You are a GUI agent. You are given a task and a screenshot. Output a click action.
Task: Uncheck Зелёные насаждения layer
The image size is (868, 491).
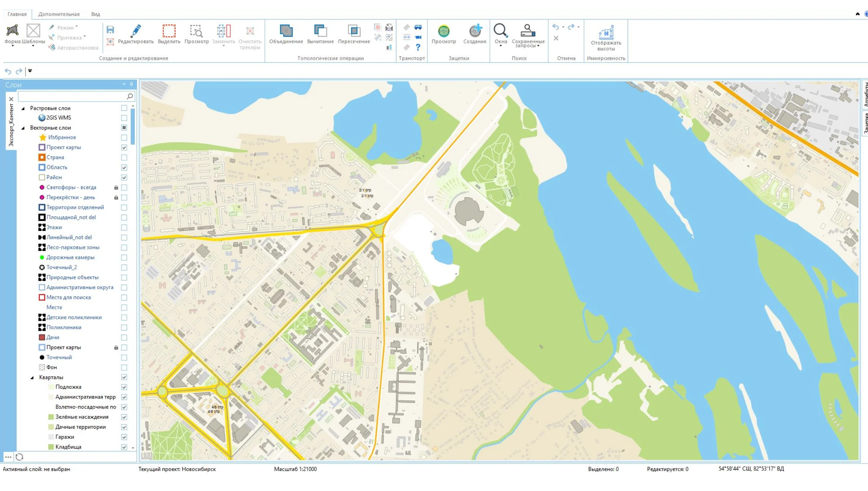click(x=124, y=417)
